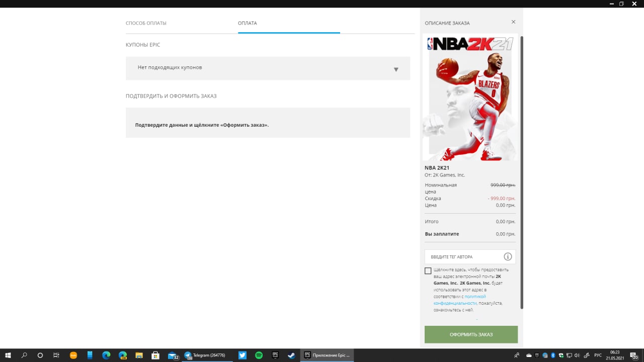The height and width of the screenshot is (362, 644).
Task: Open Windows taskbar search
Action: [x=24, y=355]
